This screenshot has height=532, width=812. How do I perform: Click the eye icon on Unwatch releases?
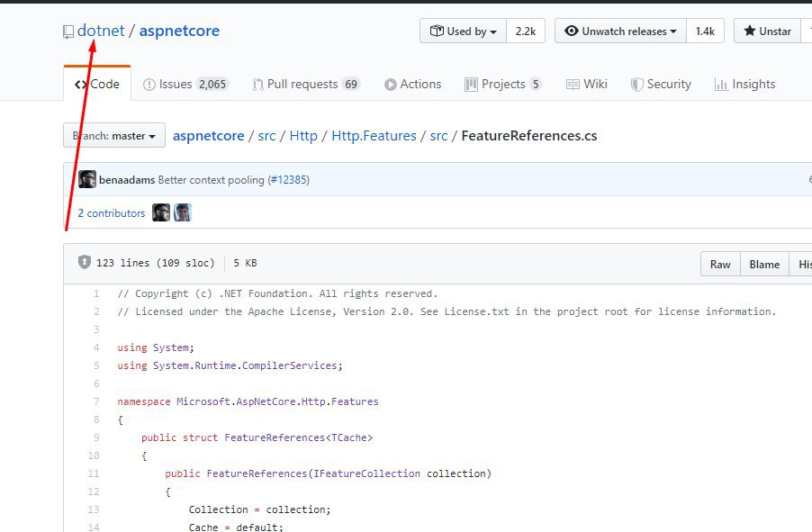point(572,32)
